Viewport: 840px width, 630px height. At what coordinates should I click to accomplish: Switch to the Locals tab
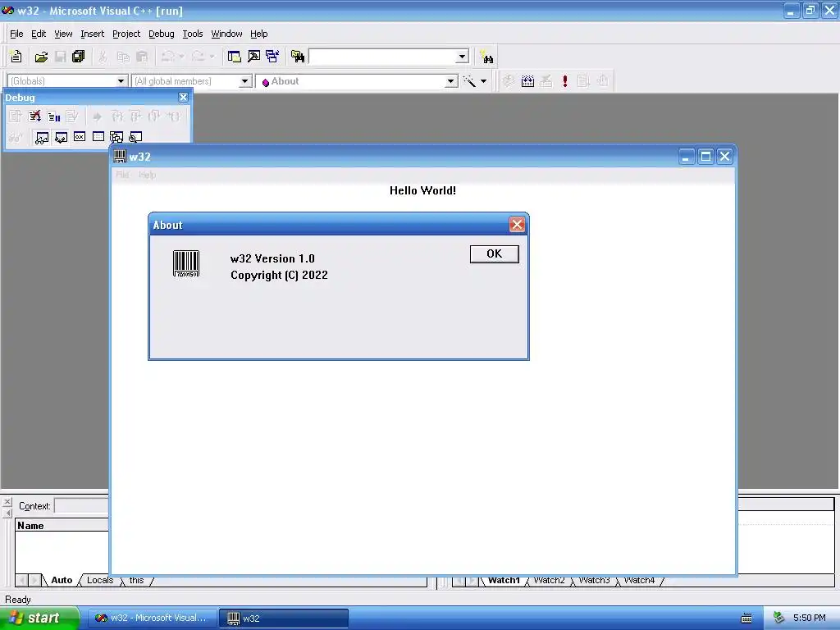click(x=100, y=580)
